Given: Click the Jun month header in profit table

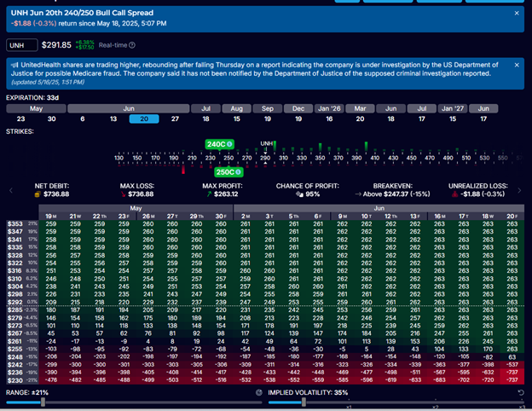Looking at the screenshot, I should 379,208.
